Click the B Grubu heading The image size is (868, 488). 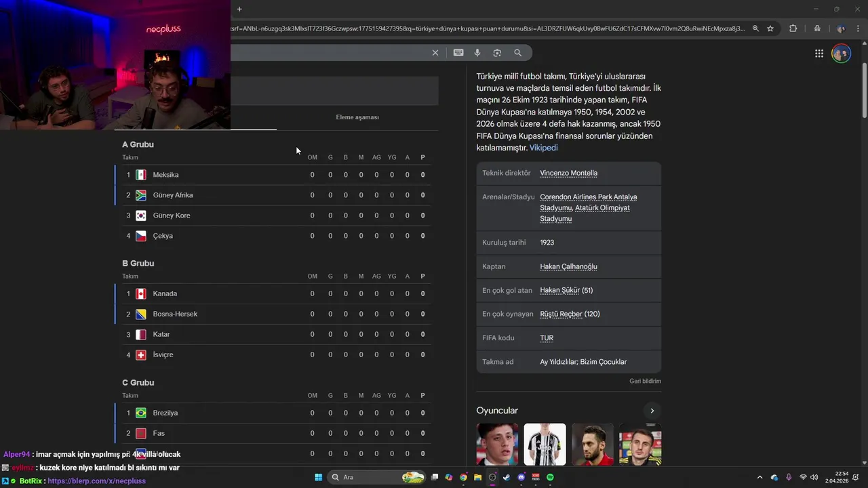click(x=138, y=263)
